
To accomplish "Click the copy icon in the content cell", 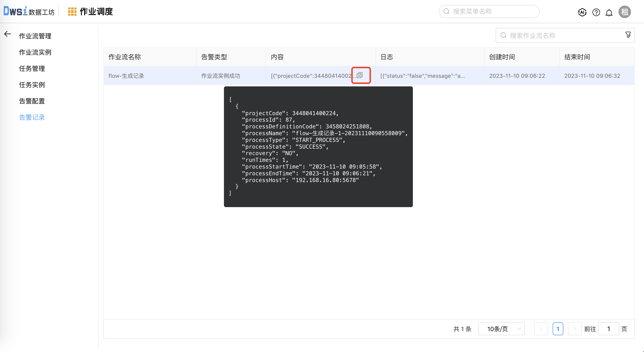I will click(360, 75).
